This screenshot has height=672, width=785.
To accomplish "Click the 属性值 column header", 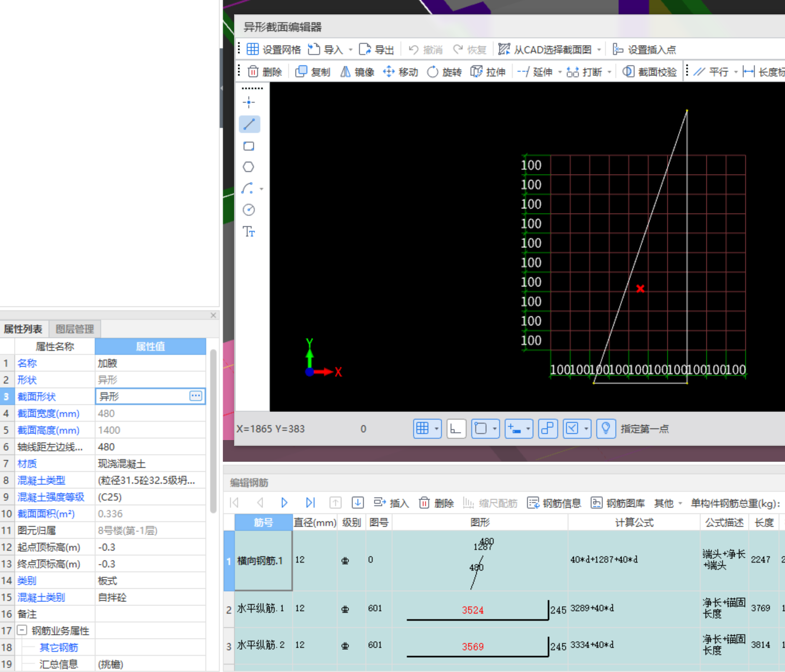I will coord(150,347).
